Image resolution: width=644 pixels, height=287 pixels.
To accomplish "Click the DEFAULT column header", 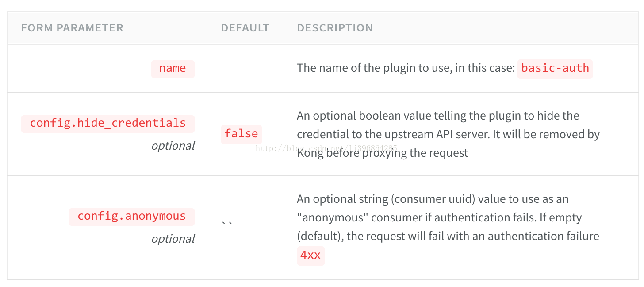I will coord(245,28).
